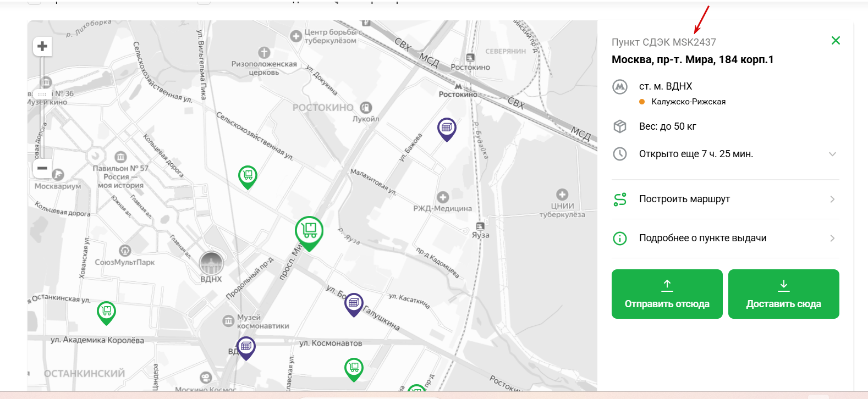Viewport: 868px width, 399px height.
Task: Select green pickup pin near Сельскохозяйственная ул.
Action: 248,176
